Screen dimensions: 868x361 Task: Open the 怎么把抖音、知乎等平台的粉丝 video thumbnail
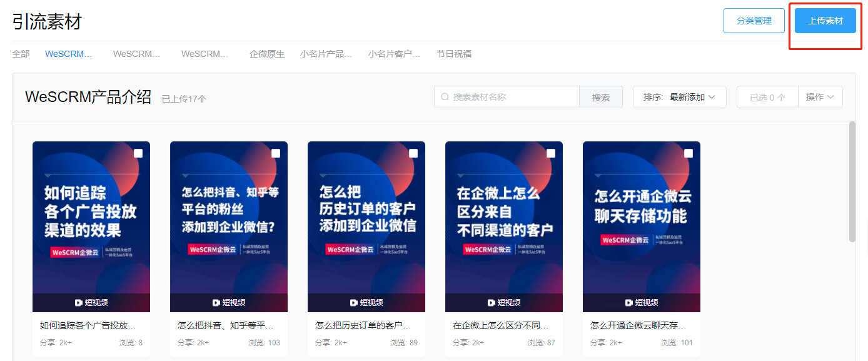(229, 226)
